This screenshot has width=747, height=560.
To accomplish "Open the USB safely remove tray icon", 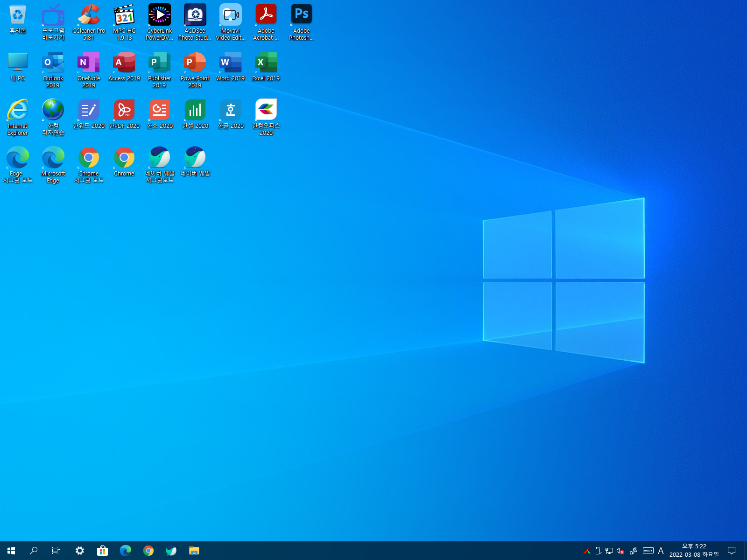I will pyautogui.click(x=598, y=551).
